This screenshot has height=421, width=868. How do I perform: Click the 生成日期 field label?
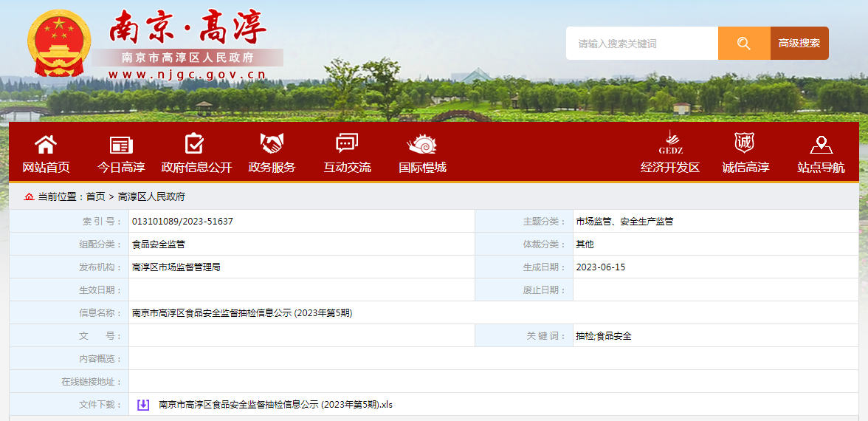pyautogui.click(x=545, y=267)
